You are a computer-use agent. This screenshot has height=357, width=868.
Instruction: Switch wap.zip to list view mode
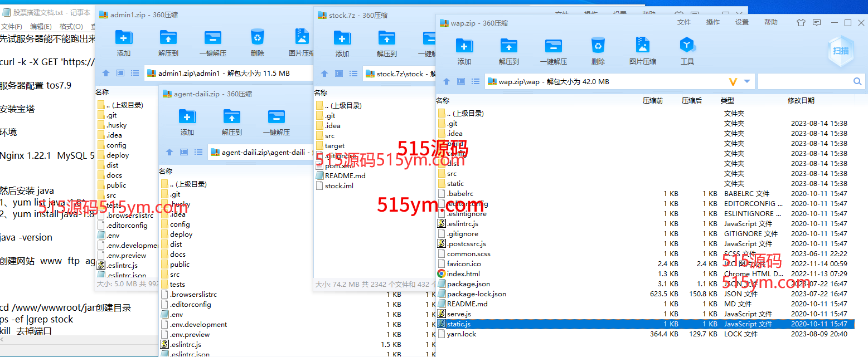pos(475,82)
